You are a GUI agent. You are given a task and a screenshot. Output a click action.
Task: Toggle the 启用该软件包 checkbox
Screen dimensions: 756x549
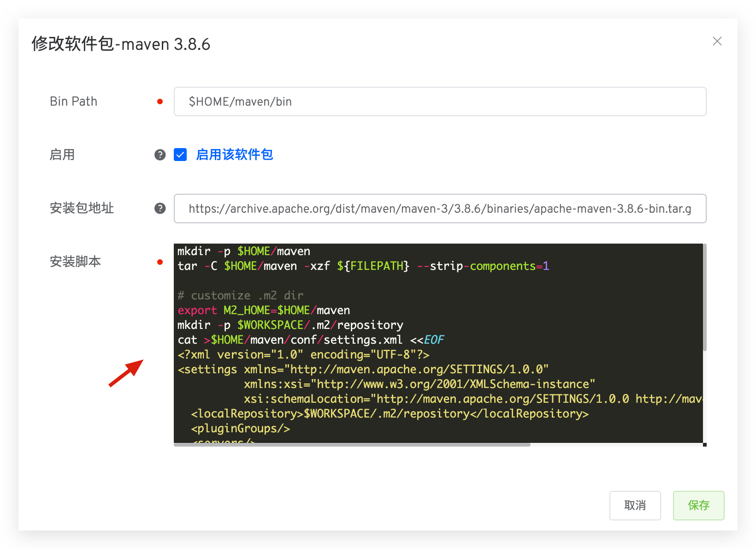click(x=180, y=155)
